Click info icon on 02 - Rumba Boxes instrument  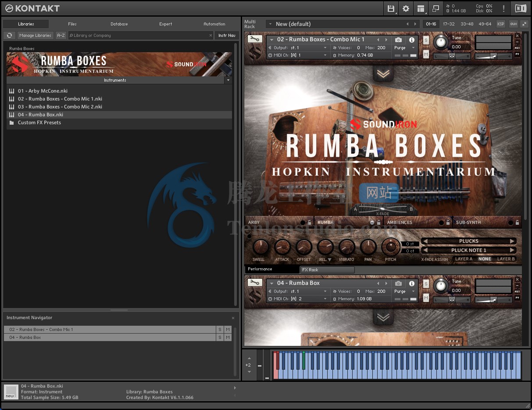pyautogui.click(x=412, y=40)
